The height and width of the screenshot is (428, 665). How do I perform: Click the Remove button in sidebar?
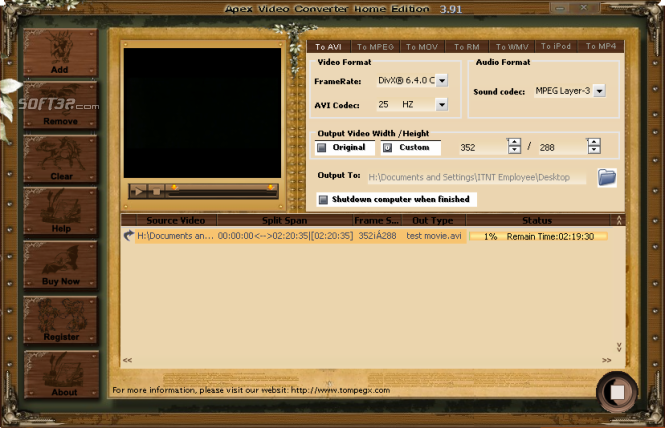60,105
